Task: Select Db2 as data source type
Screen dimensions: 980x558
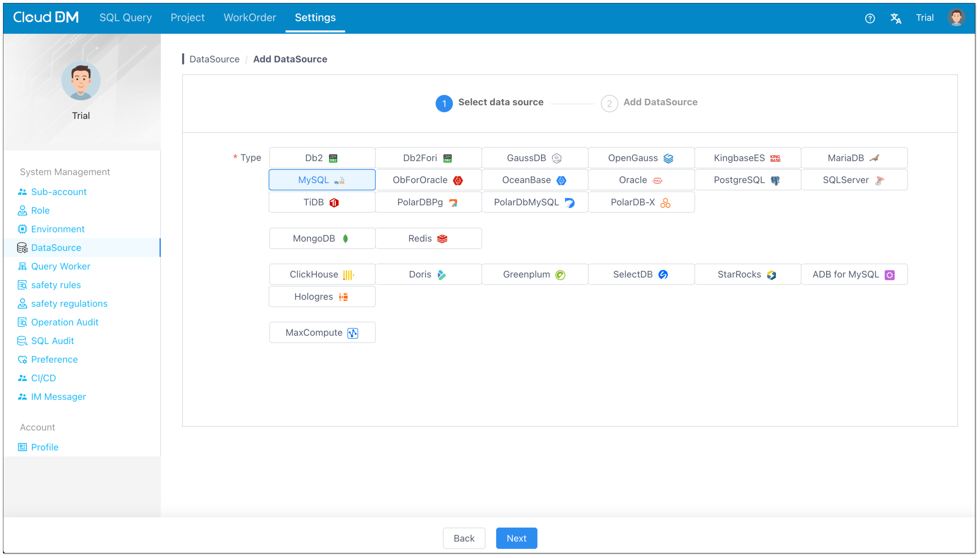Action: 322,158
